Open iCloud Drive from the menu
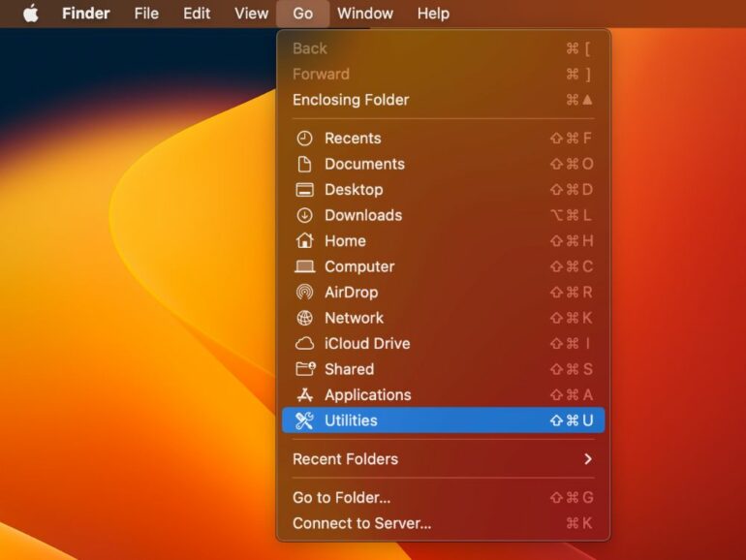 [x=443, y=344]
